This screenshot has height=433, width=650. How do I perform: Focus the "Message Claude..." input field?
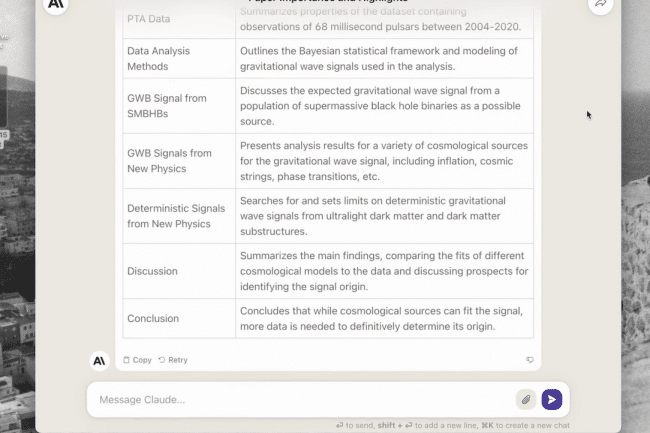click(300, 400)
